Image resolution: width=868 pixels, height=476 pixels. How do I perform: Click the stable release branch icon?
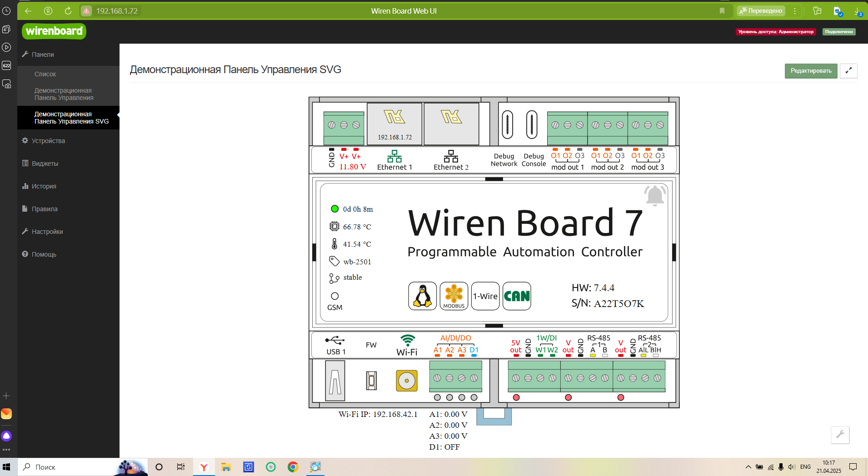pos(334,278)
